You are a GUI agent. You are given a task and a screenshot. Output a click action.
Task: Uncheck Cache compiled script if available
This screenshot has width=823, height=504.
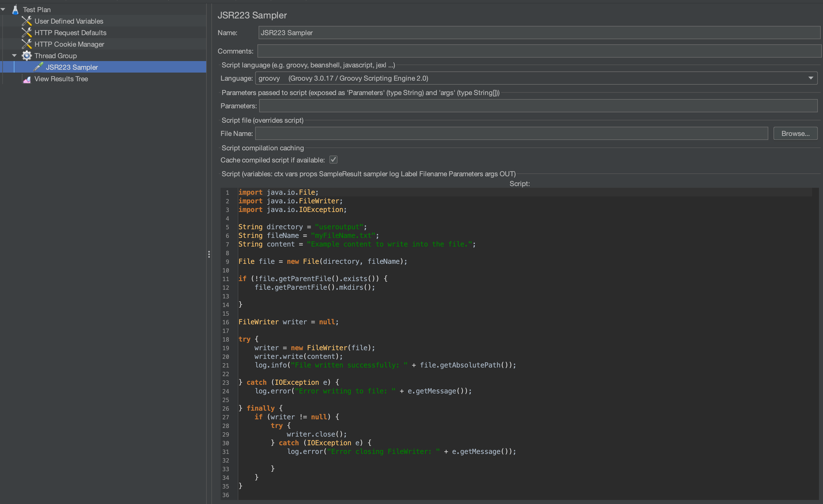click(333, 160)
